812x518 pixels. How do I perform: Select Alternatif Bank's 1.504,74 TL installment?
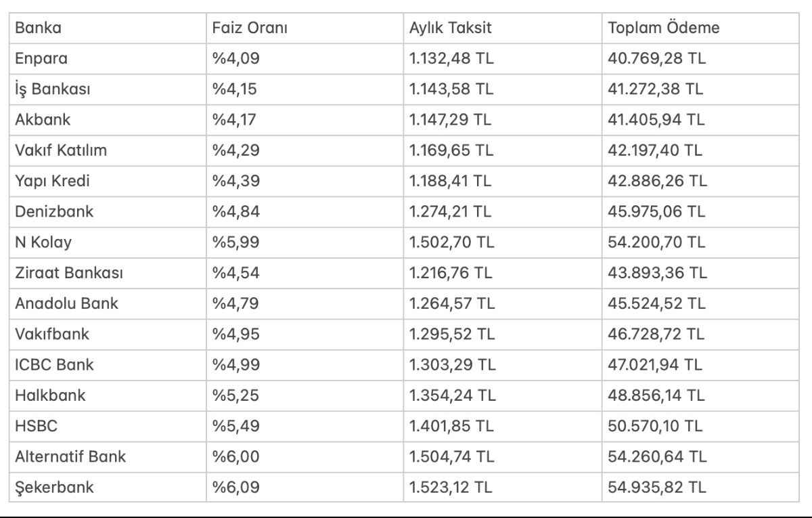click(x=452, y=457)
